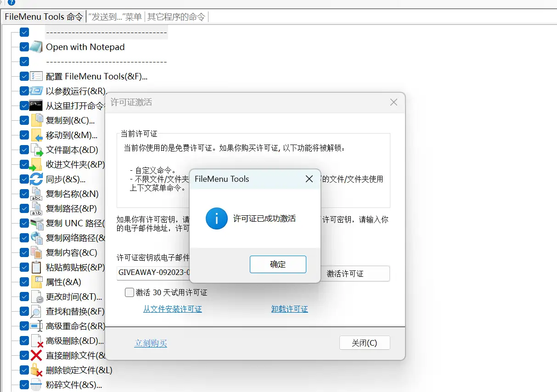Click the 收进文件夹 folder icon

(37, 164)
